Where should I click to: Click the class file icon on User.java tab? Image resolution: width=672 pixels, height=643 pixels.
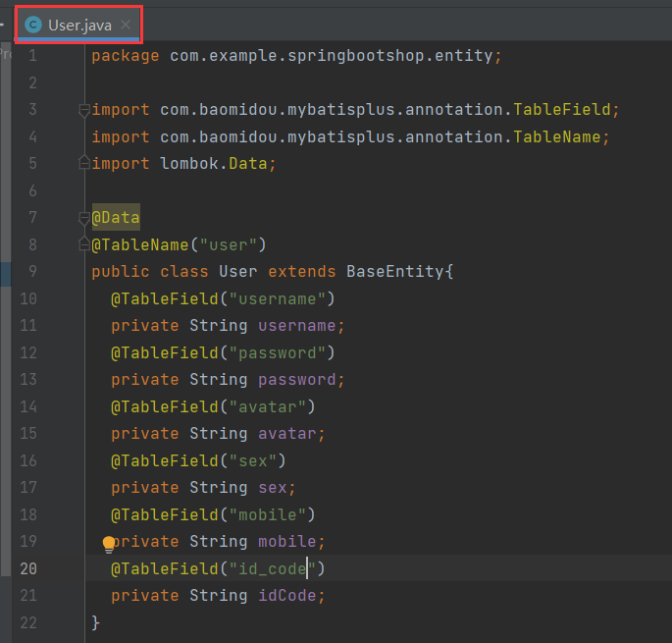coord(33,25)
